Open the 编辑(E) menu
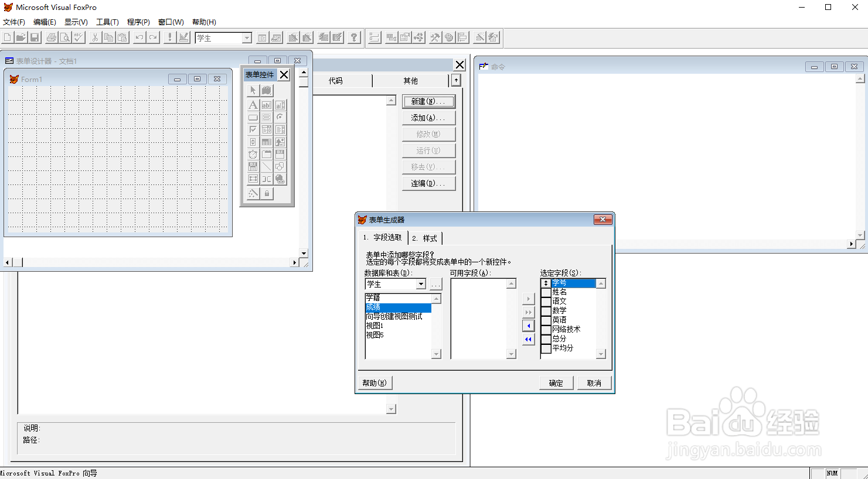Image resolution: width=868 pixels, height=479 pixels. point(45,22)
